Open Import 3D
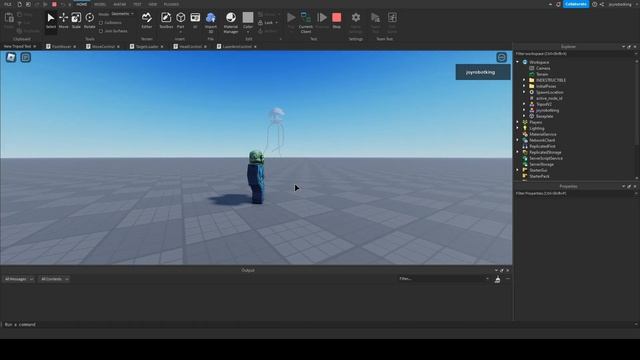The height and width of the screenshot is (360, 640). [211, 22]
